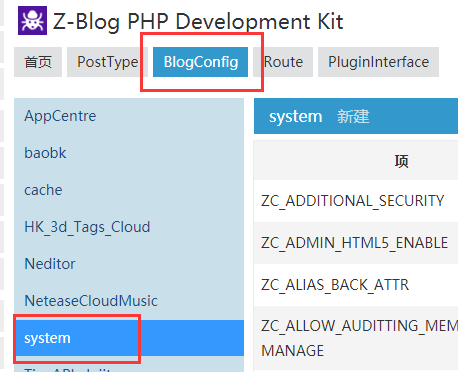Image resolution: width=458 pixels, height=372 pixels.
Task: Select the ZC_ADDITIONAL_SECURITY row
Action: pos(356,201)
